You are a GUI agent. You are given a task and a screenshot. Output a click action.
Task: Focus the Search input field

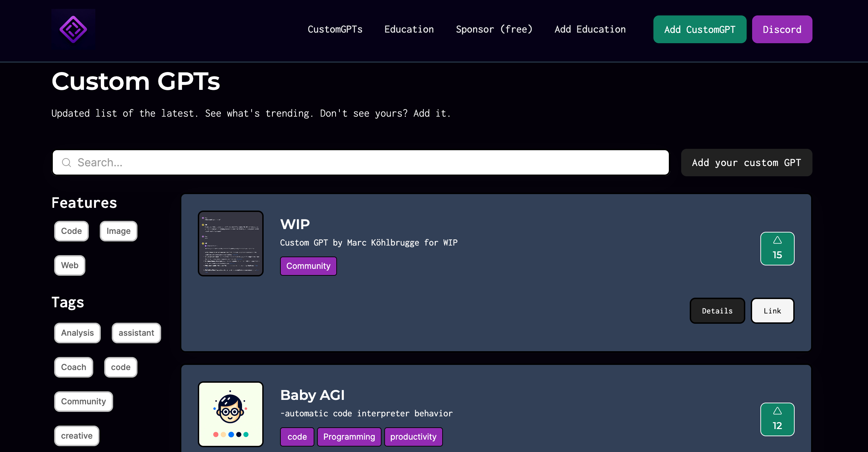pyautogui.click(x=367, y=163)
